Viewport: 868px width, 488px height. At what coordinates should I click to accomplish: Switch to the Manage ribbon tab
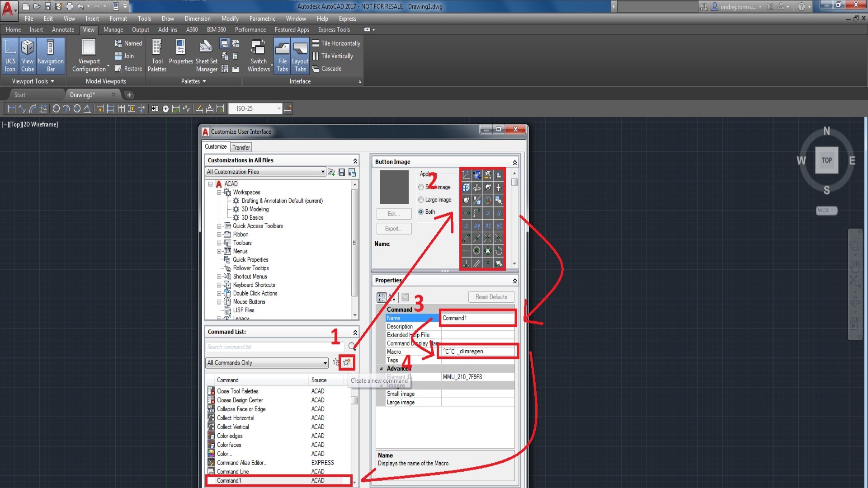pos(113,30)
